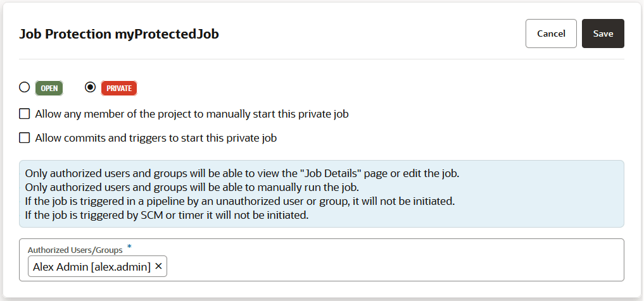Image resolution: width=644 pixels, height=301 pixels.
Task: Enable commits and triggers starting private job
Action: tap(25, 138)
